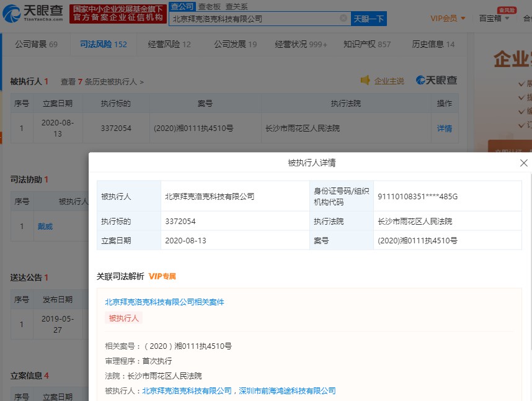Screen dimensions: 532x401
Task: Switch to the 查关系 search tab
Action: point(236,7)
